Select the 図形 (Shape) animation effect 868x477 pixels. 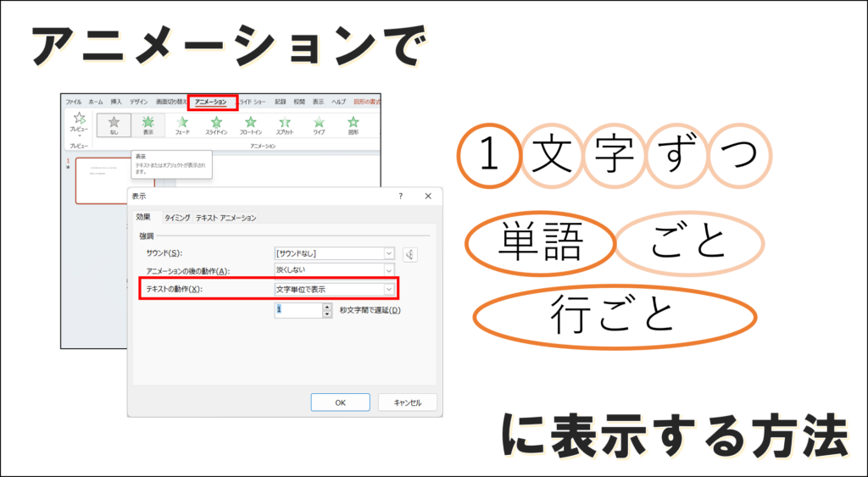353,125
